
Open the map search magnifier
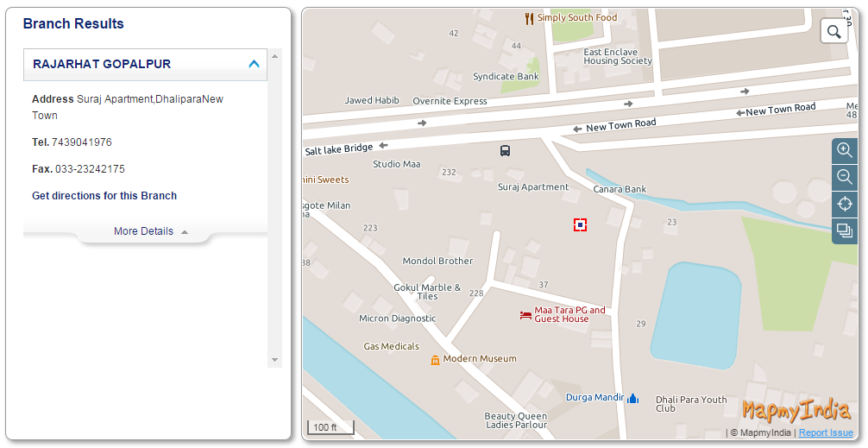833,32
